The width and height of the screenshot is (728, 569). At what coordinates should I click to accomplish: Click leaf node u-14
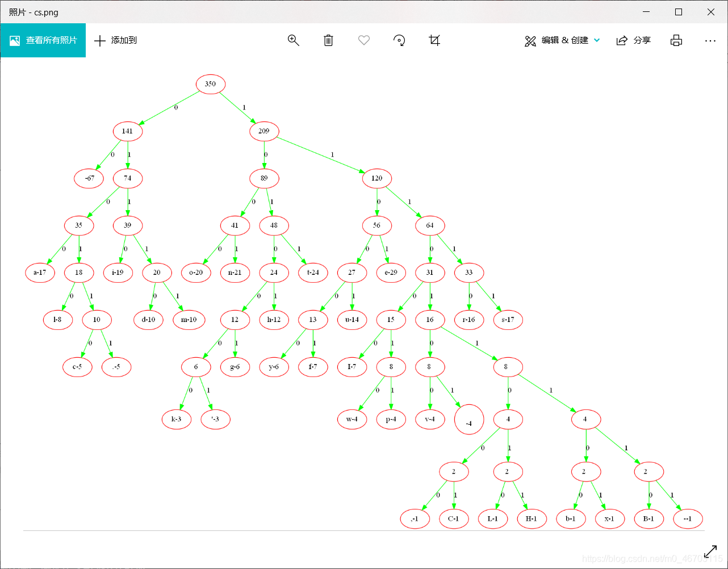tap(352, 320)
